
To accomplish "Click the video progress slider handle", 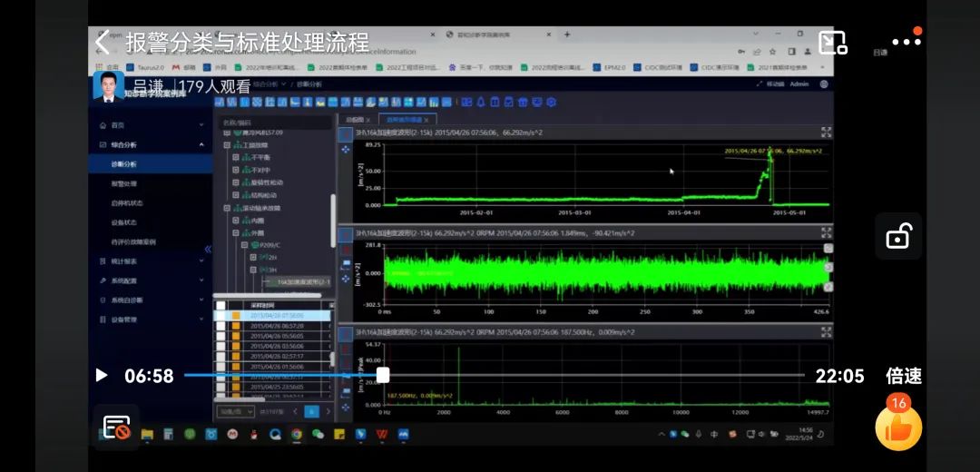I will click(383, 375).
